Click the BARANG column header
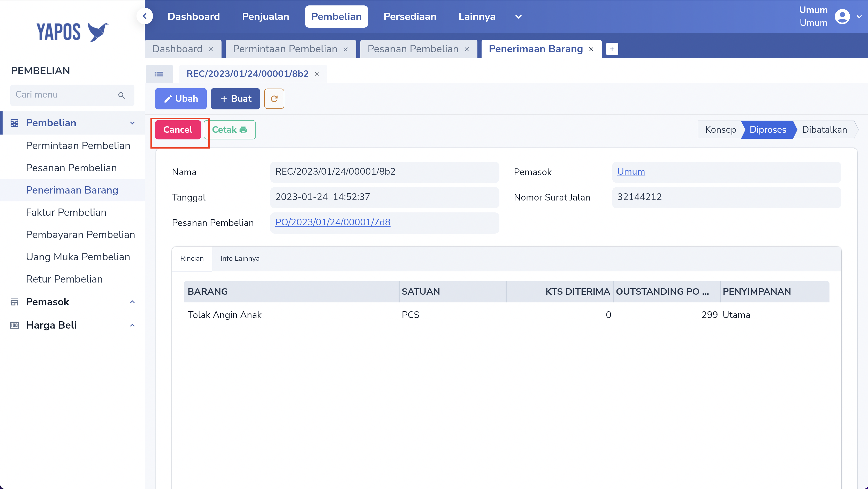This screenshot has height=489, width=868. tap(291, 292)
